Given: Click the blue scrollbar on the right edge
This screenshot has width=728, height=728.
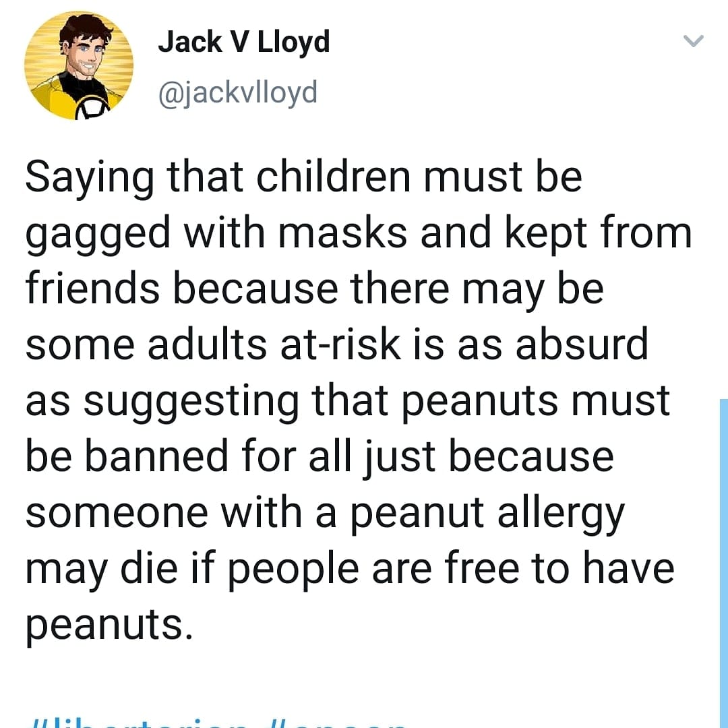Looking at the screenshot, I should pyautogui.click(x=724, y=563).
